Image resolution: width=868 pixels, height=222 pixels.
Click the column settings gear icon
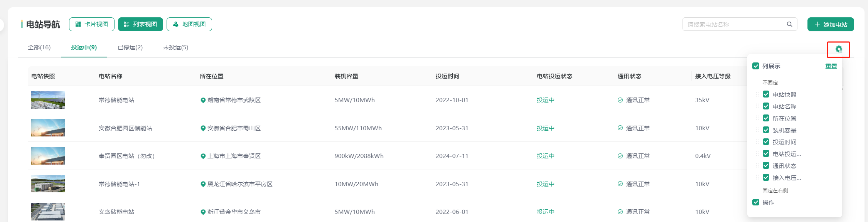click(x=838, y=49)
